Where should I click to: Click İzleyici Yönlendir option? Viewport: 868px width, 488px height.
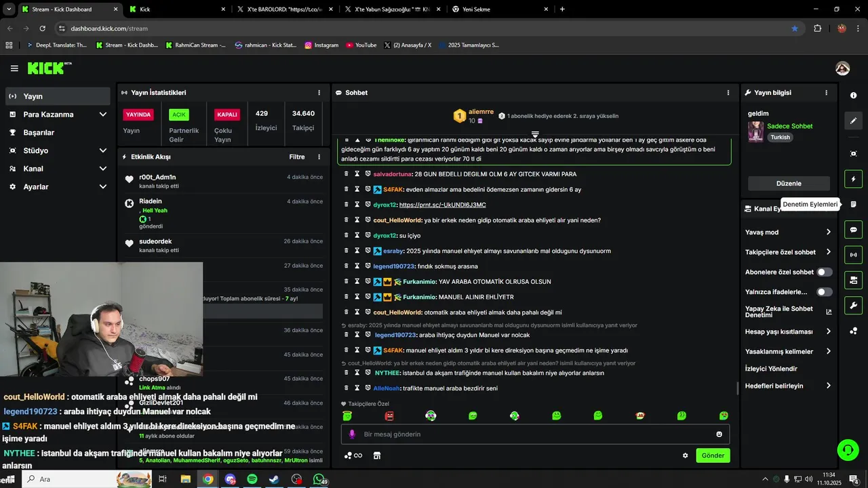coord(771,369)
